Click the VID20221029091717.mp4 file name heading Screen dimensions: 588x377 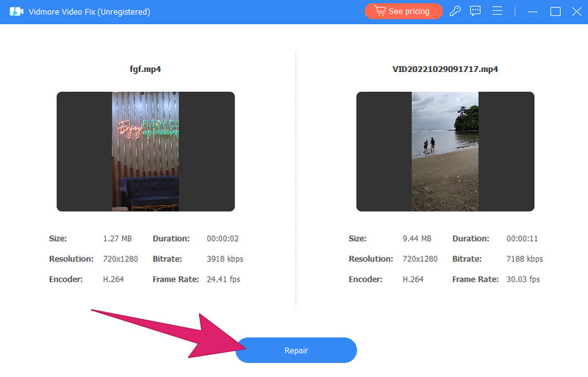point(445,69)
